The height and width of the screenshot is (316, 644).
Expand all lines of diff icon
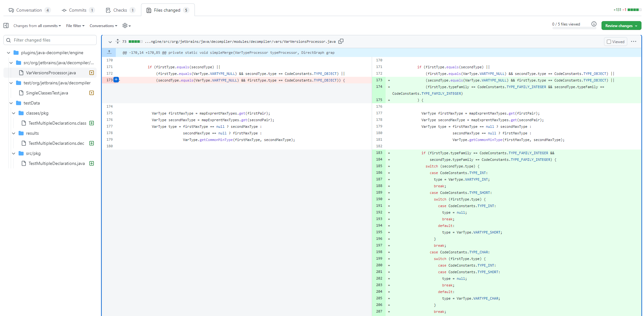pos(117,41)
